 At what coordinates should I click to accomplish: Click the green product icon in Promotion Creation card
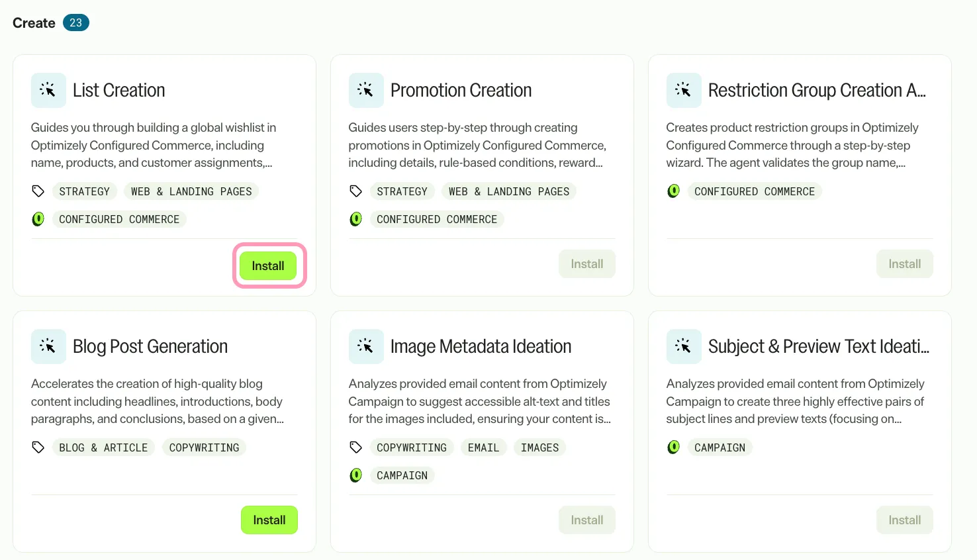click(356, 219)
